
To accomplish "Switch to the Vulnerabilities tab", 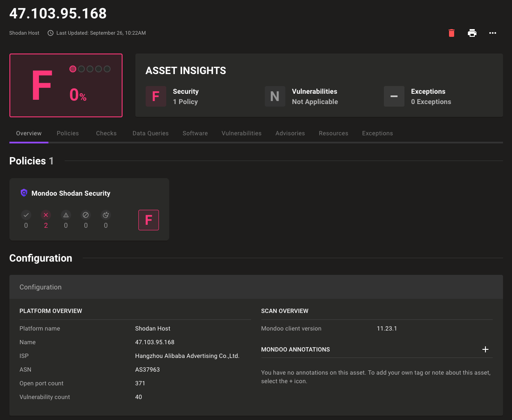I will coord(241,133).
